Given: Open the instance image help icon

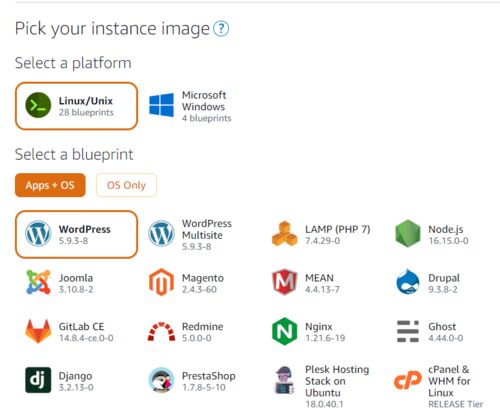Looking at the screenshot, I should pyautogui.click(x=221, y=29).
